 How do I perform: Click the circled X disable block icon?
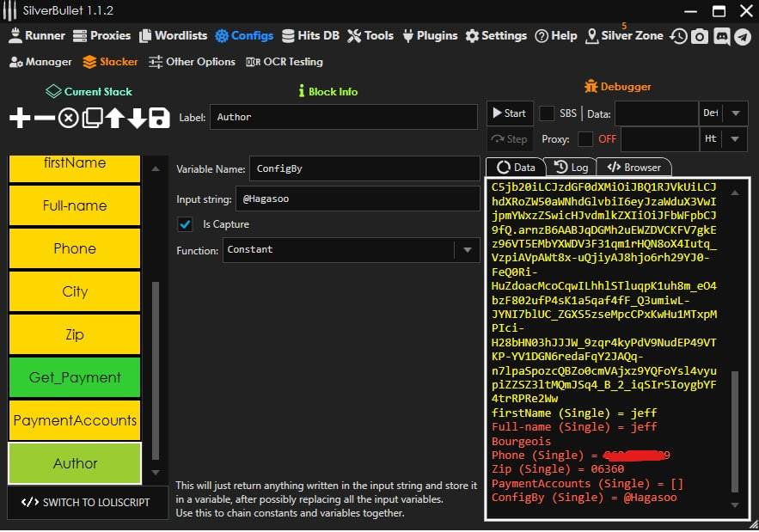(x=68, y=119)
